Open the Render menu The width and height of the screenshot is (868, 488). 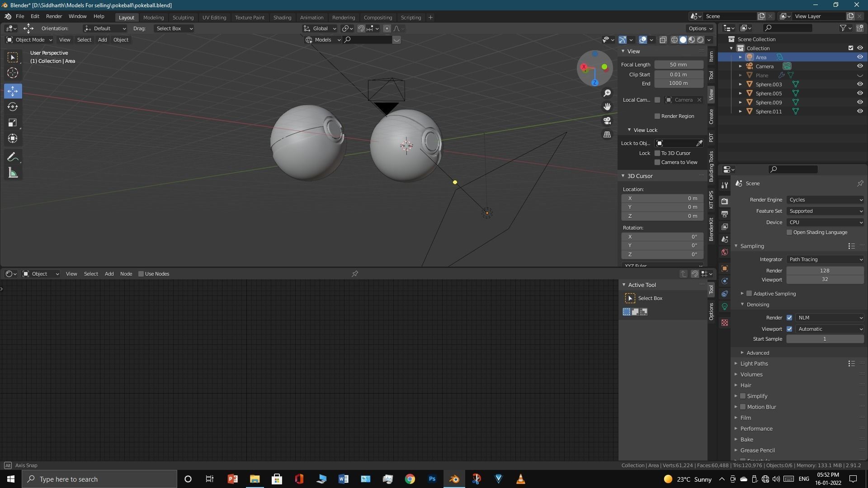click(54, 16)
